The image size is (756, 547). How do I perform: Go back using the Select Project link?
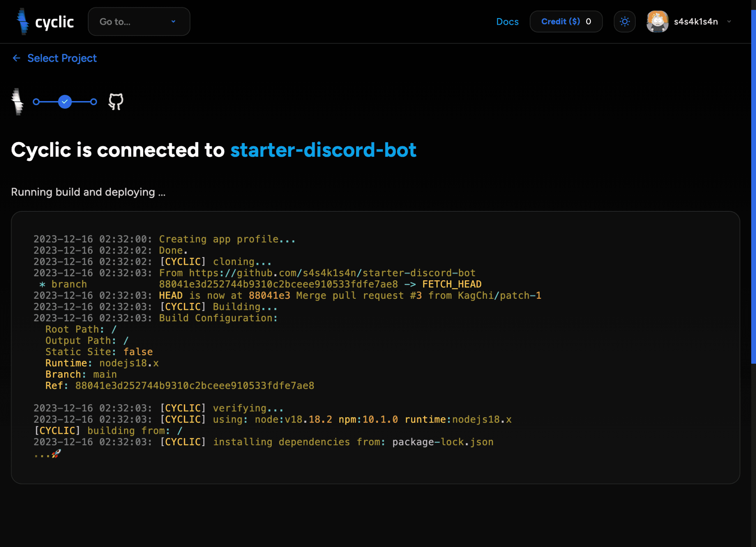pos(62,58)
